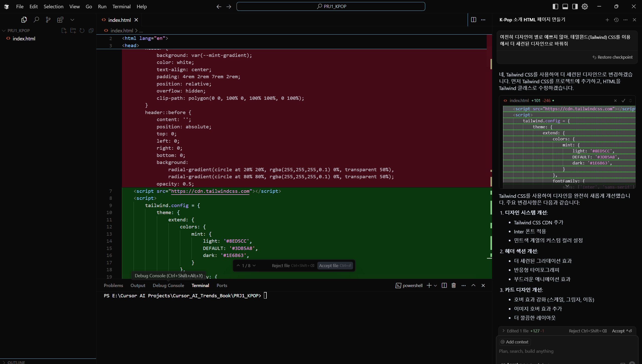
Task: Click Add context button
Action: [x=515, y=342]
